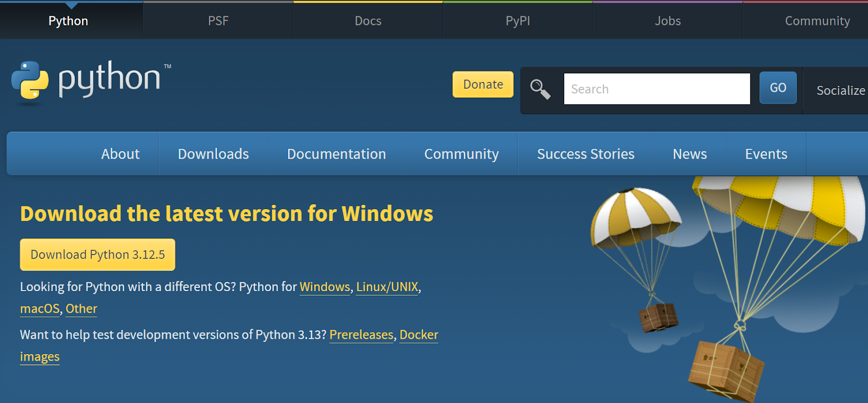Open the Downloads navigation menu
868x403 pixels.
point(213,154)
